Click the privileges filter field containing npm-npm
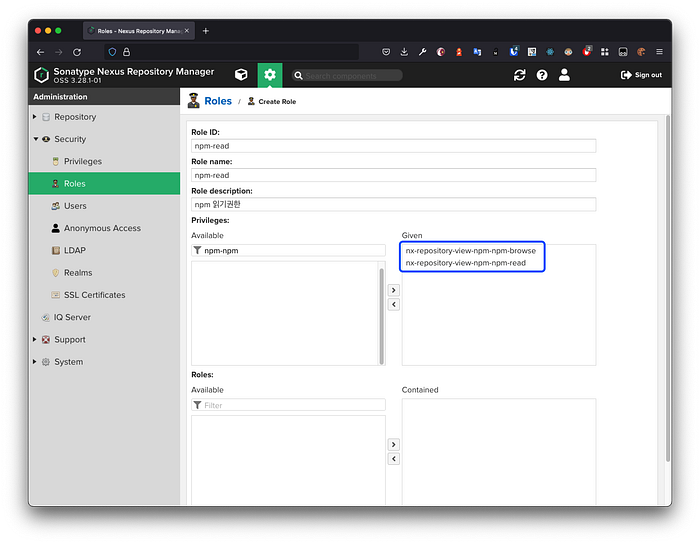The image size is (700, 544). pyautogui.click(x=288, y=250)
